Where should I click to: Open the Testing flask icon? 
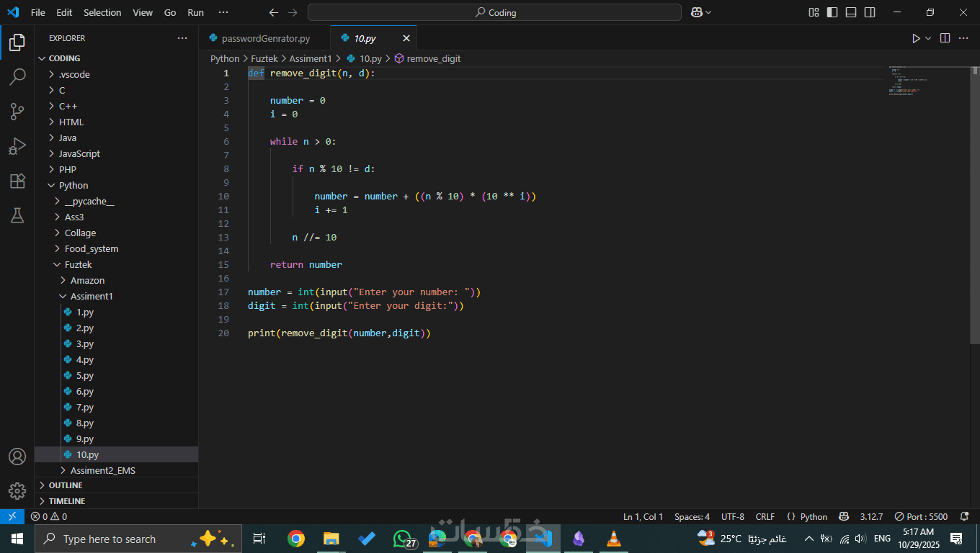coord(17,215)
